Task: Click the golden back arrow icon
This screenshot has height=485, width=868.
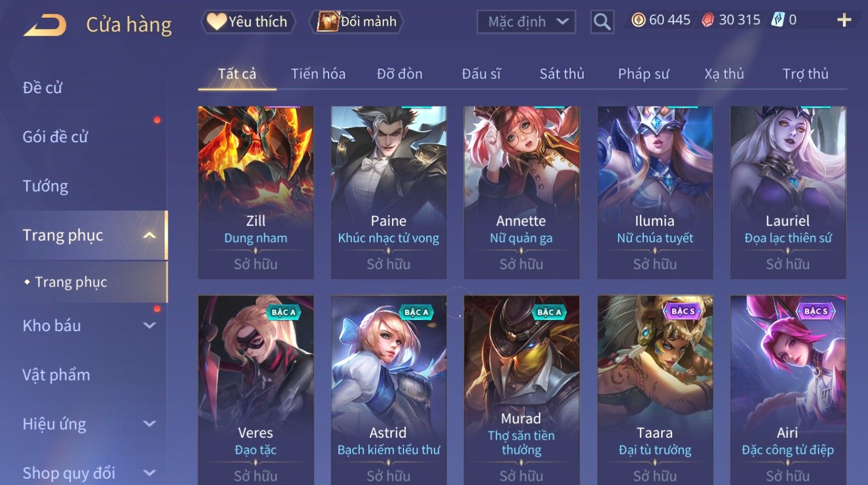Action: 45,25
